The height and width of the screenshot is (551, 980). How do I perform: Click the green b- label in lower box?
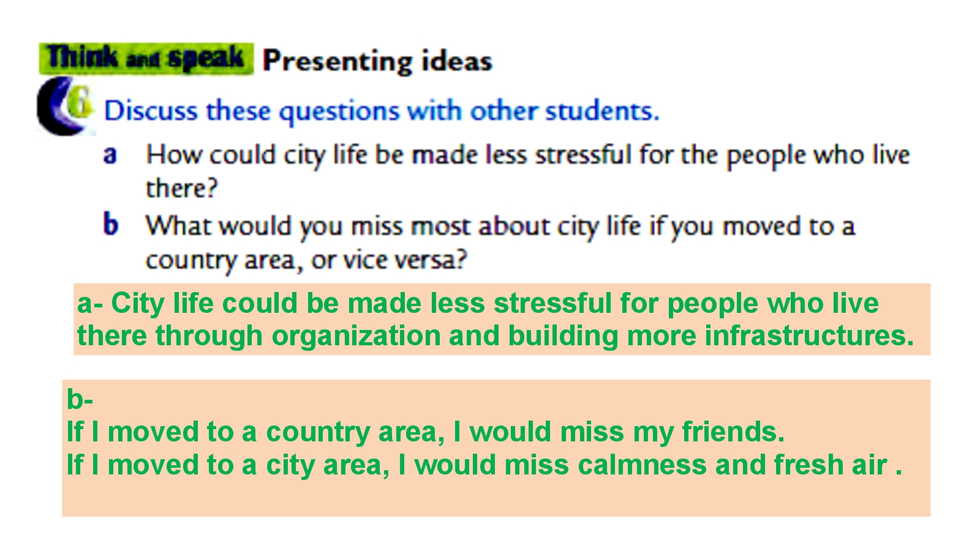(x=80, y=400)
